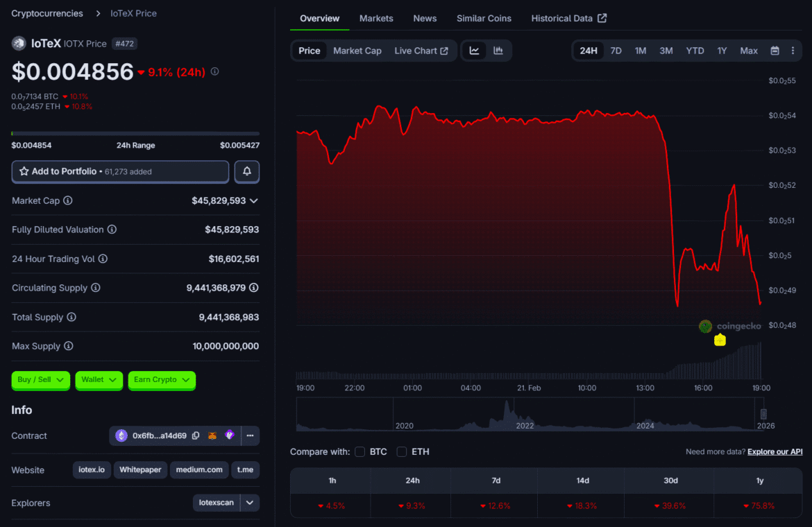
Task: Copy the contract address using the copy icon
Action: (196, 435)
